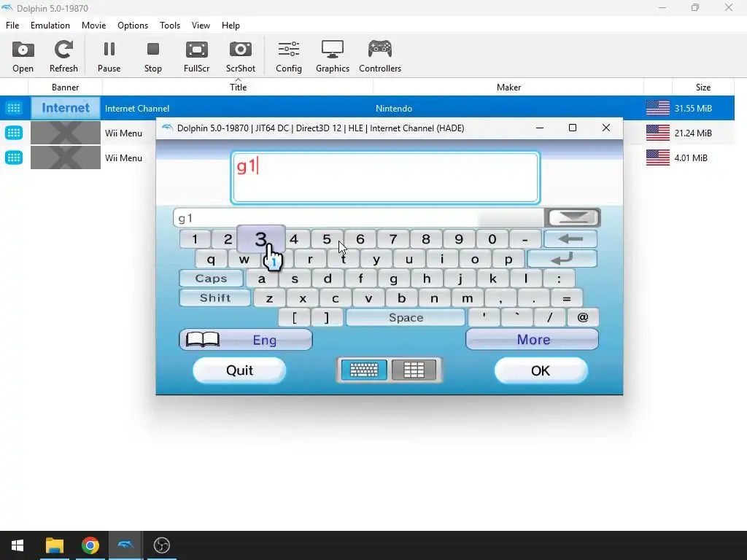Click the Refresh game list icon

tap(63, 57)
